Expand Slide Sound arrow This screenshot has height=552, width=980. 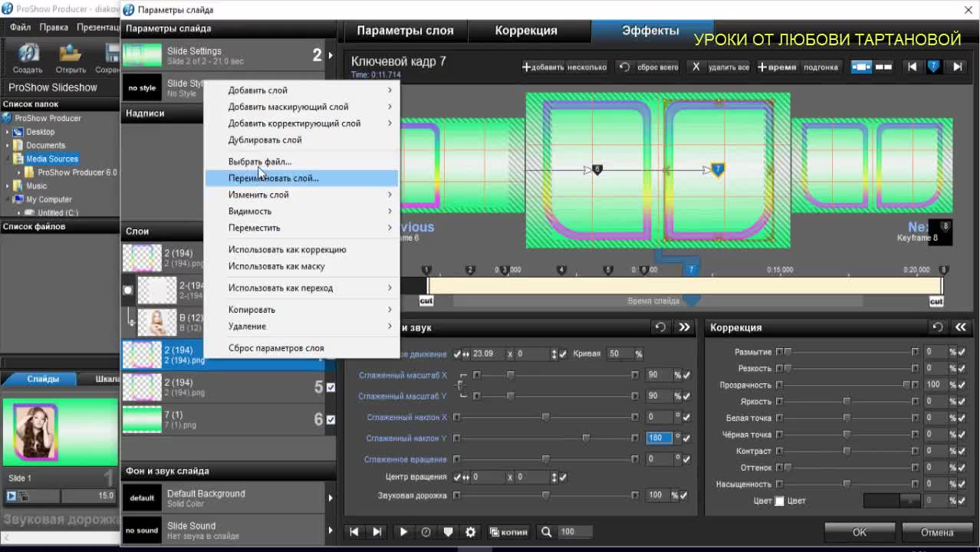(331, 530)
